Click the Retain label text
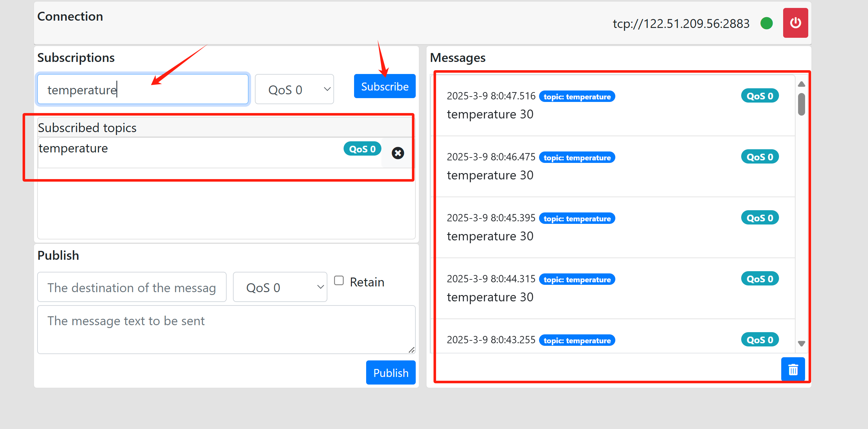Screen dimensions: 868x429 pyautogui.click(x=367, y=282)
